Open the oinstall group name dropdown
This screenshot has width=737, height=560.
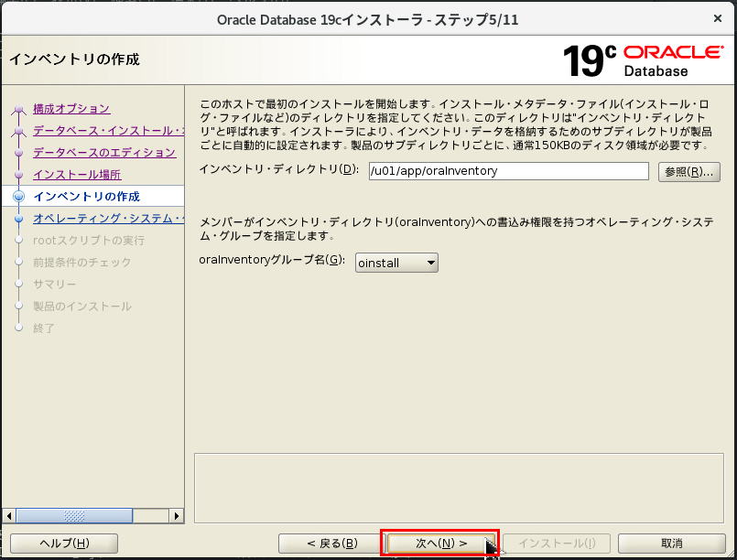(x=396, y=263)
